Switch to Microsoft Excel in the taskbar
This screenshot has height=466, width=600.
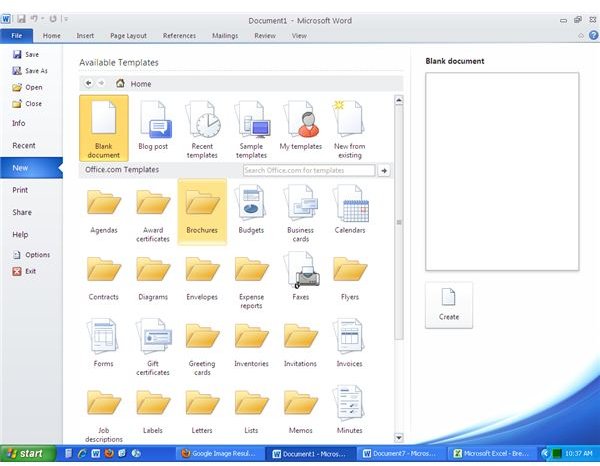click(x=492, y=454)
